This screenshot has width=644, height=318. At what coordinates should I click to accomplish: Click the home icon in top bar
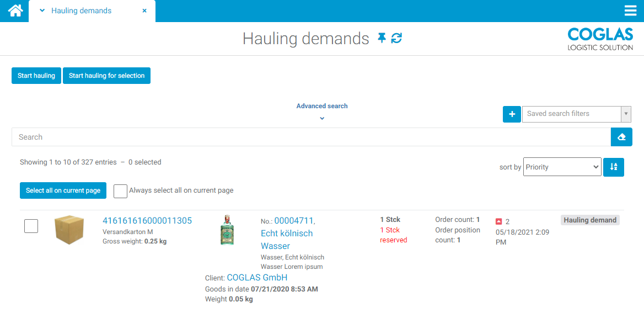[x=15, y=10]
